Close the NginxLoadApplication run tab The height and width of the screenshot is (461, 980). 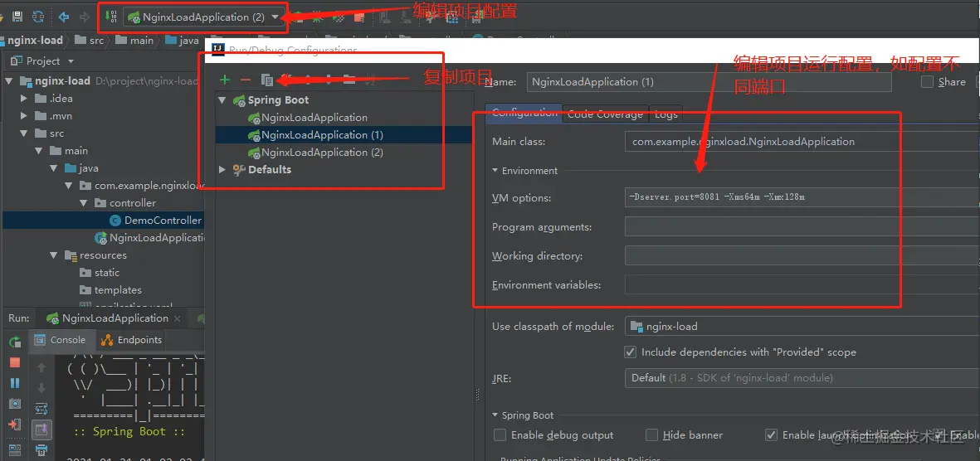point(178,318)
